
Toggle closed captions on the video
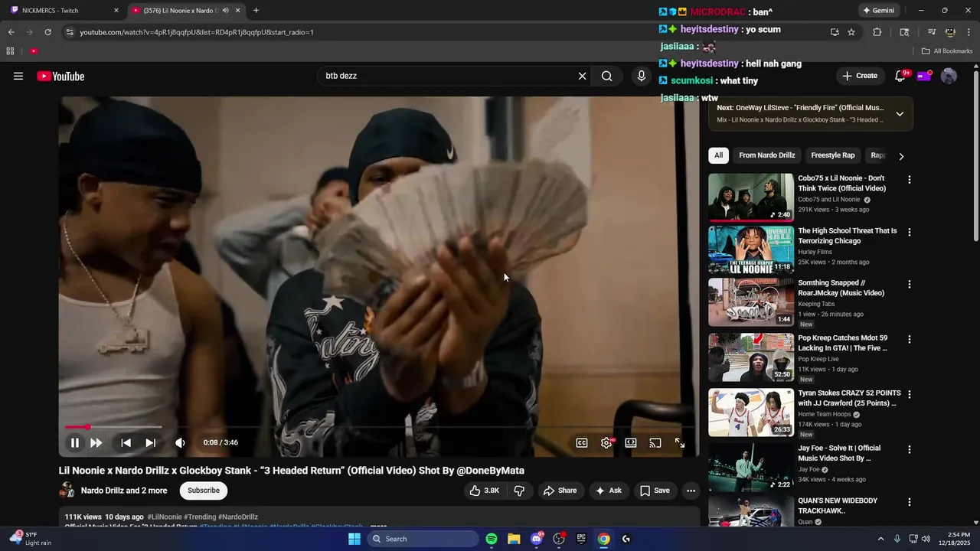pyautogui.click(x=582, y=442)
